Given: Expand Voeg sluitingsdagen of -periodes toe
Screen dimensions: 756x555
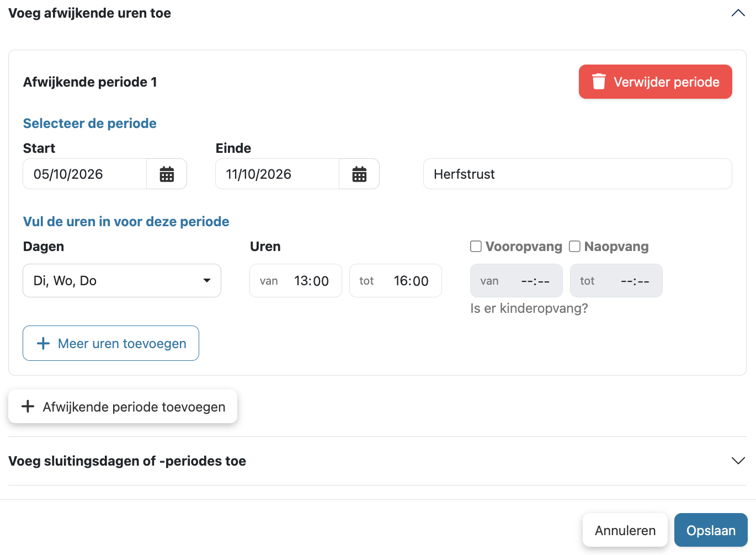Looking at the screenshot, I should pyautogui.click(x=738, y=461).
